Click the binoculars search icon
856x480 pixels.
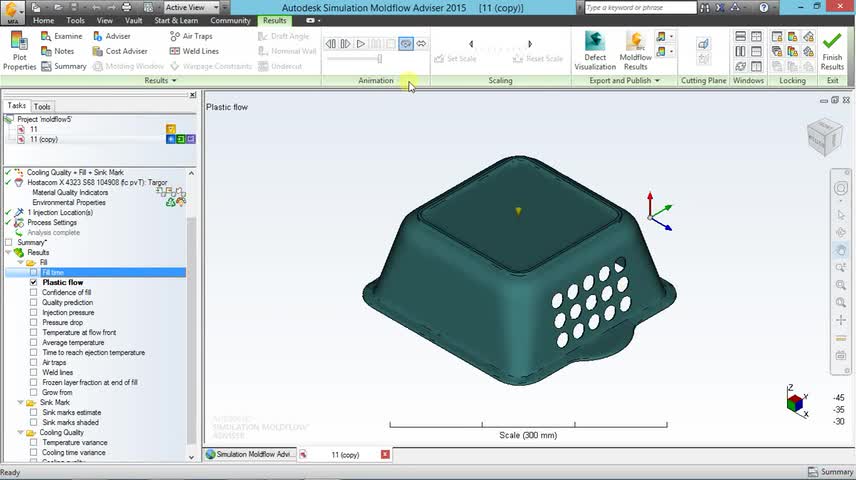click(705, 8)
